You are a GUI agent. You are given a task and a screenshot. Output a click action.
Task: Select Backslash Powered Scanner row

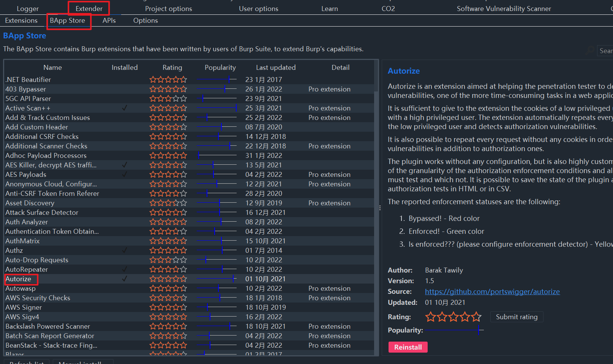point(189,326)
